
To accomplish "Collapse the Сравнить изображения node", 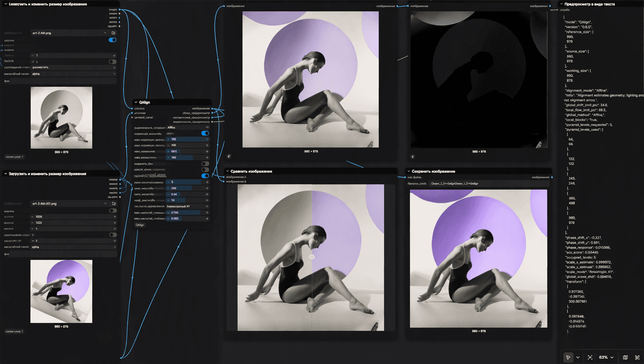I will (x=227, y=171).
